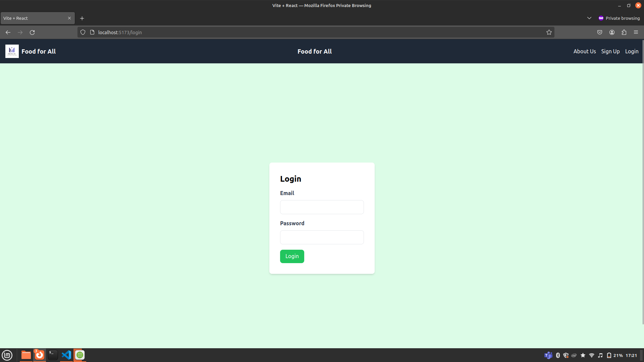
Task: Close the Vite + React tab
Action: (69, 18)
